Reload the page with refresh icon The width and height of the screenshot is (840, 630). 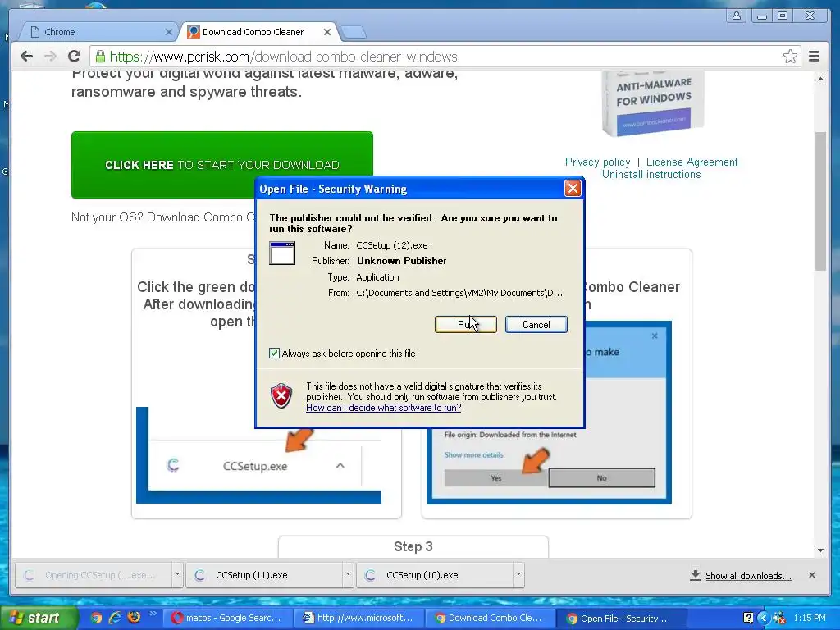[75, 56]
